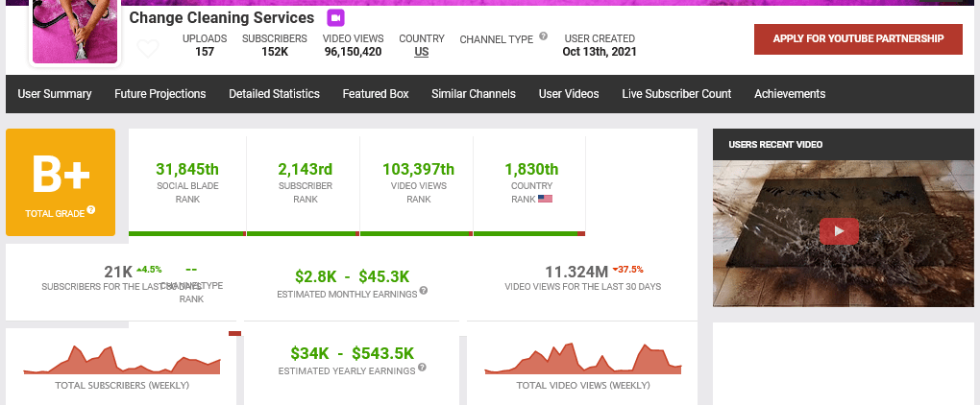The width and height of the screenshot is (980, 405).
Task: Click the 31,845th Social Blade rank
Action: [187, 169]
